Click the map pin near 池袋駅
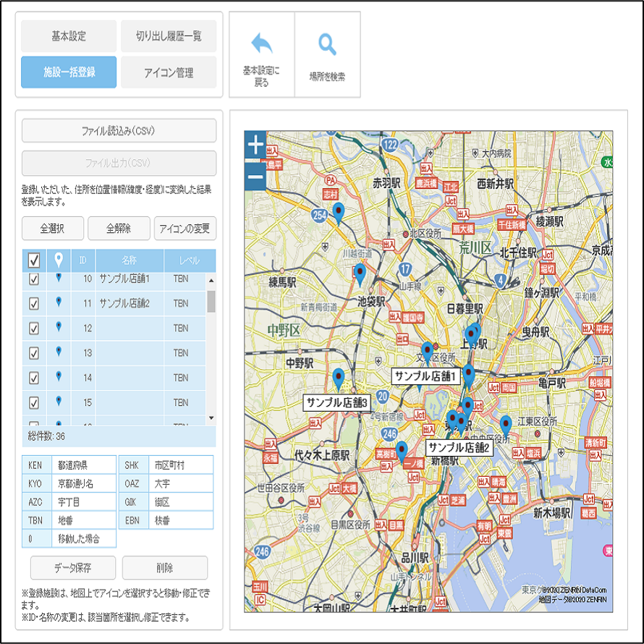The width and height of the screenshot is (644, 644). pyautogui.click(x=360, y=274)
